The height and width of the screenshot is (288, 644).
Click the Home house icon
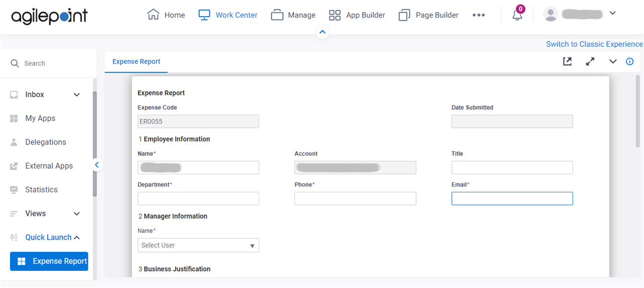[153, 15]
